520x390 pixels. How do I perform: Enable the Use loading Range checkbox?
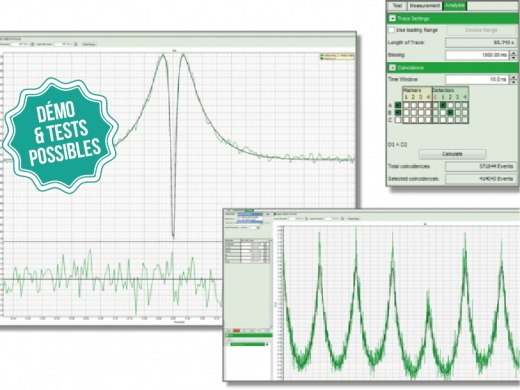click(x=392, y=30)
